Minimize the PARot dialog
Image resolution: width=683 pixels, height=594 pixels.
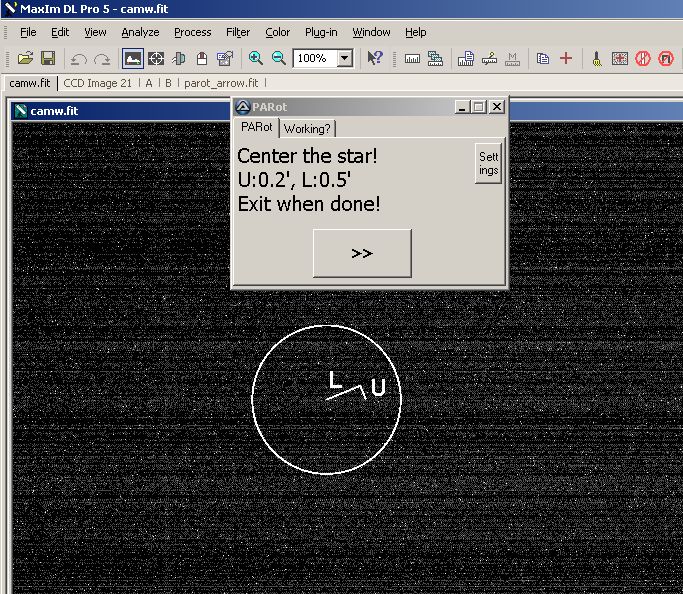pos(462,107)
